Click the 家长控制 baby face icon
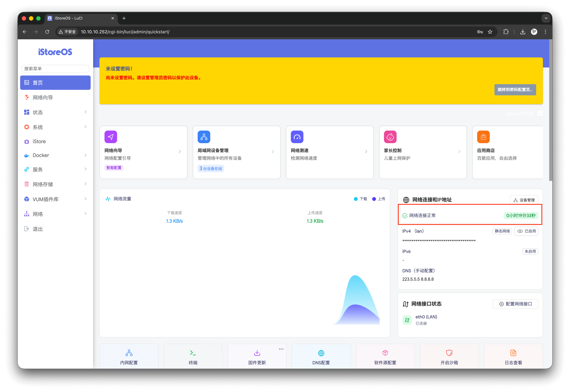The width and height of the screenshot is (570, 392). 390,137
